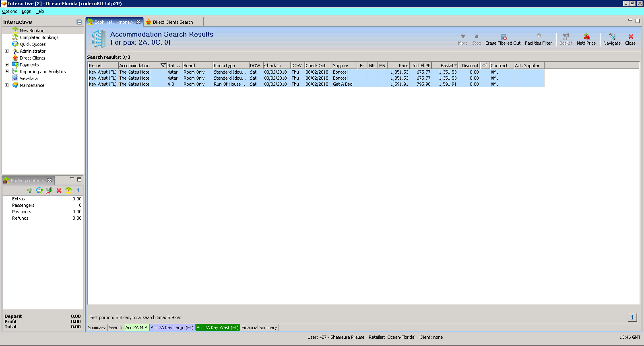Expand the Maintenance tree node
This screenshot has width=644, height=346.
coord(6,85)
